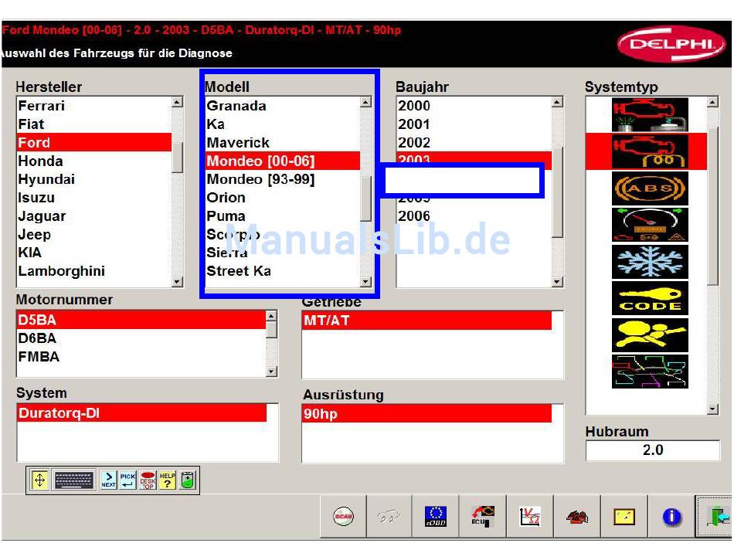734x560 pixels.
Task: Select Lamborghini manufacturer
Action: [94, 271]
